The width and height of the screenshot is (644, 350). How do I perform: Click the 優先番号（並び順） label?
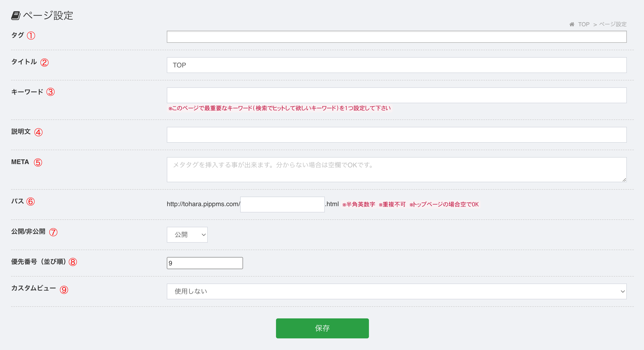click(x=39, y=262)
